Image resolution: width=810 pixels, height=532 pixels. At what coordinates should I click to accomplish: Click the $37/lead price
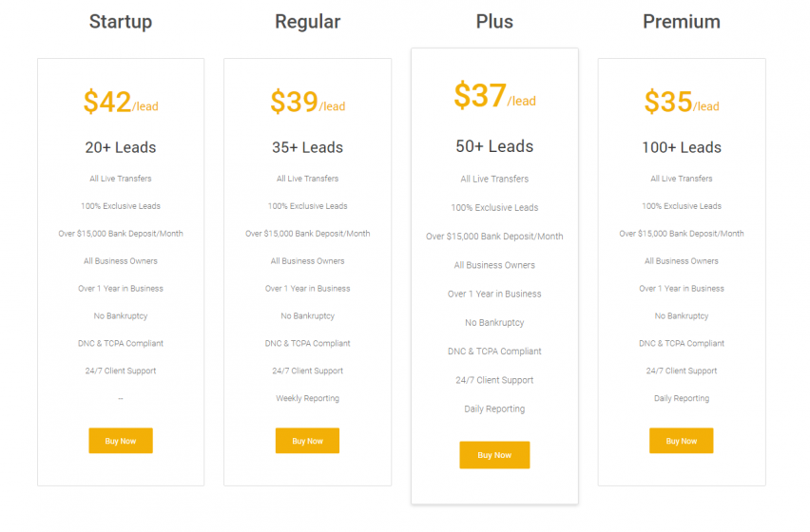pos(494,96)
